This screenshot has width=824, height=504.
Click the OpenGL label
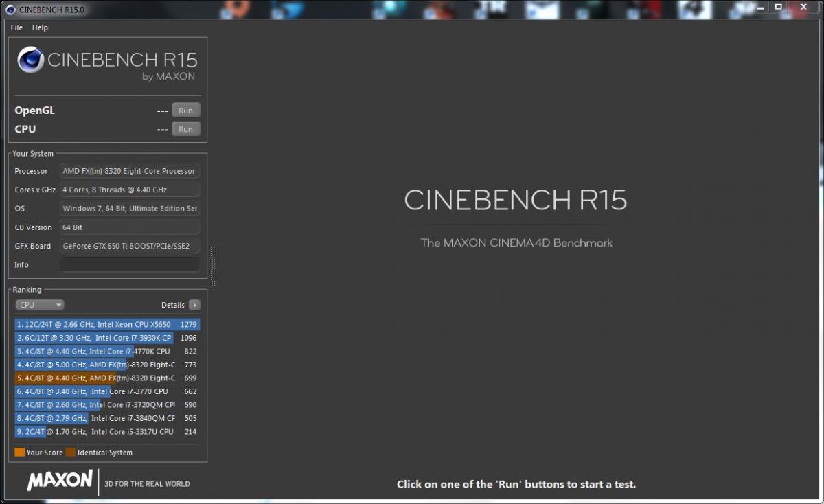tap(34, 110)
